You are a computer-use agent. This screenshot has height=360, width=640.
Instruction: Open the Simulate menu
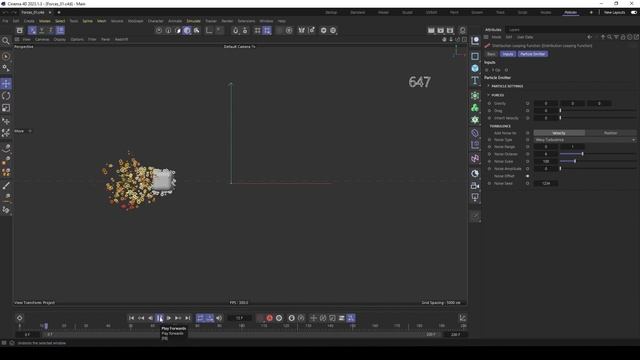tap(193, 21)
